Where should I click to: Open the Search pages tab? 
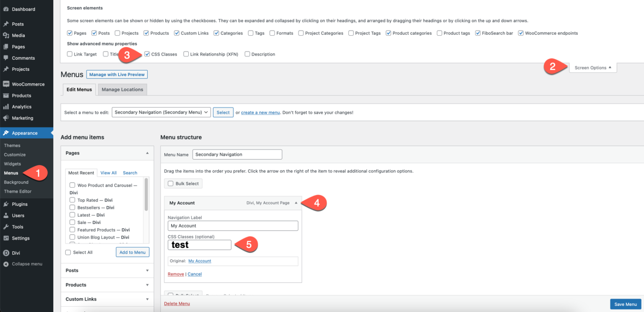130,173
